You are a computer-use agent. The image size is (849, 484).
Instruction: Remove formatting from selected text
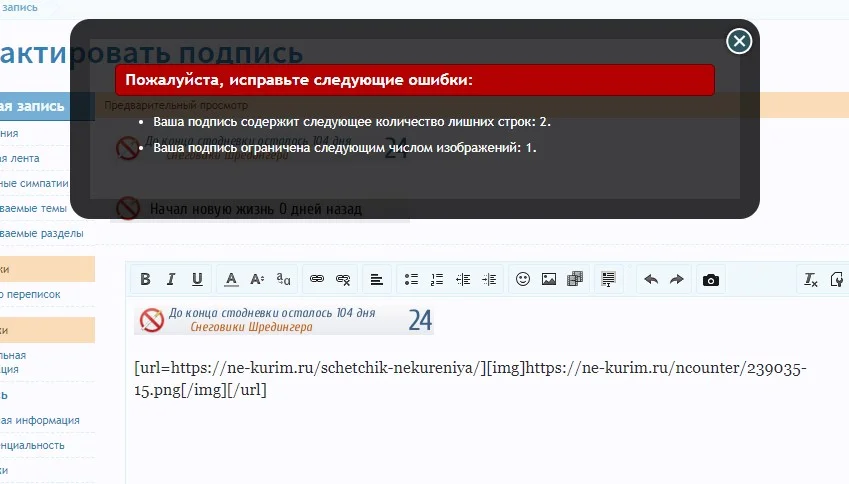(811, 279)
